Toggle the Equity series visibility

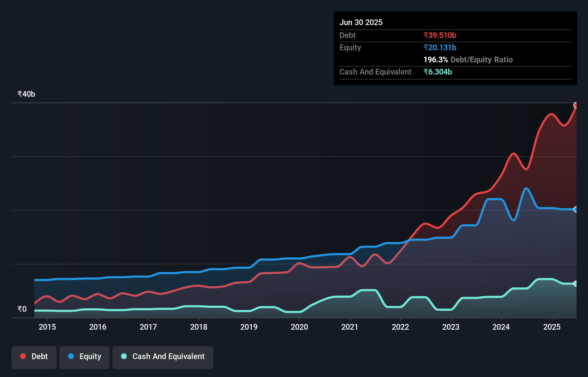point(85,357)
